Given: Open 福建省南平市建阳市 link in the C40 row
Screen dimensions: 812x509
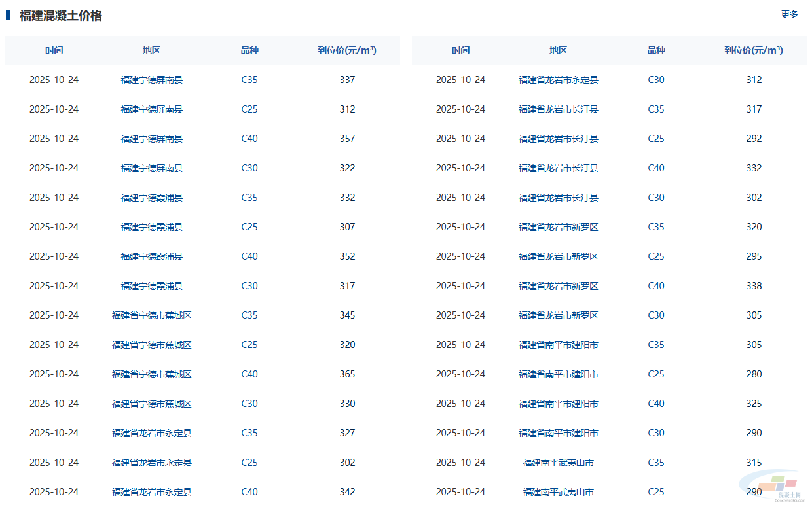Looking at the screenshot, I should (558, 404).
